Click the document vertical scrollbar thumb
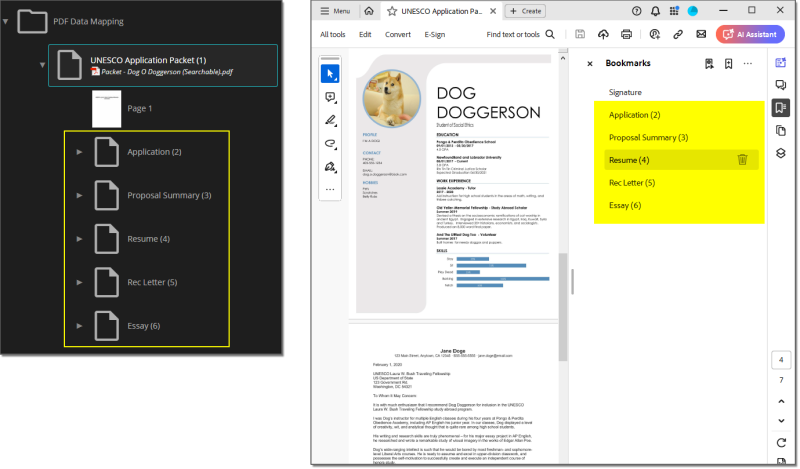800x469 pixels. coord(563,307)
